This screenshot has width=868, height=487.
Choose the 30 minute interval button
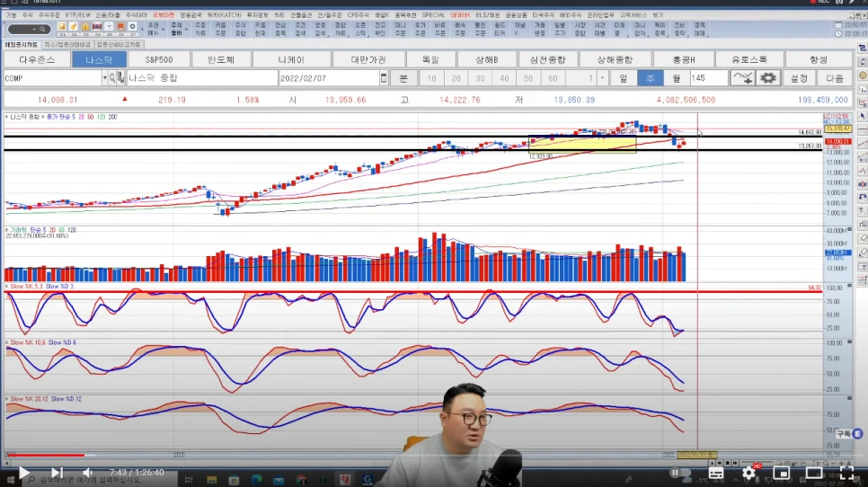pos(480,78)
